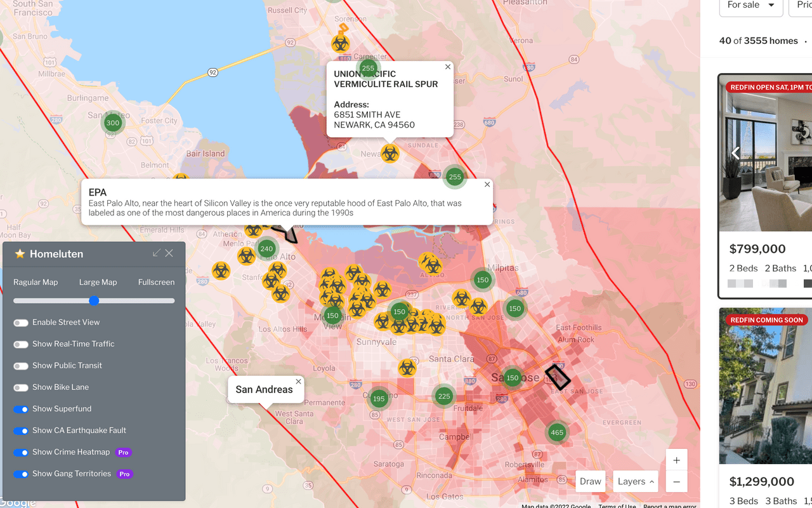This screenshot has width=812, height=508.
Task: Click the San Andreas label text
Action: [264, 389]
